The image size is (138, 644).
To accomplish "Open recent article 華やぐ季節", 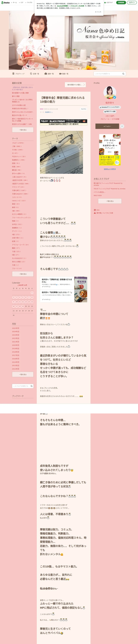I will coord(16,96).
